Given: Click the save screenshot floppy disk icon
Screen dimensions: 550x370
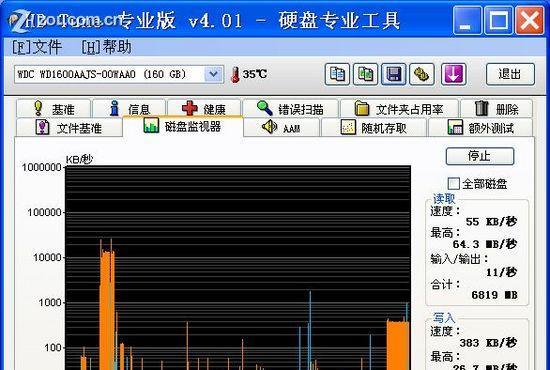Looking at the screenshot, I should (394, 74).
